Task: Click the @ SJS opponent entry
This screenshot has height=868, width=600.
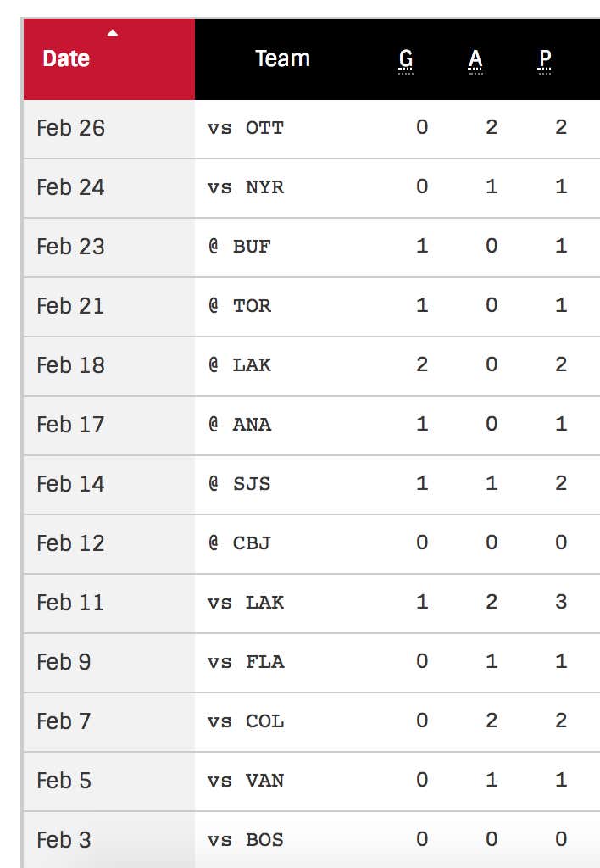Action: click(240, 484)
